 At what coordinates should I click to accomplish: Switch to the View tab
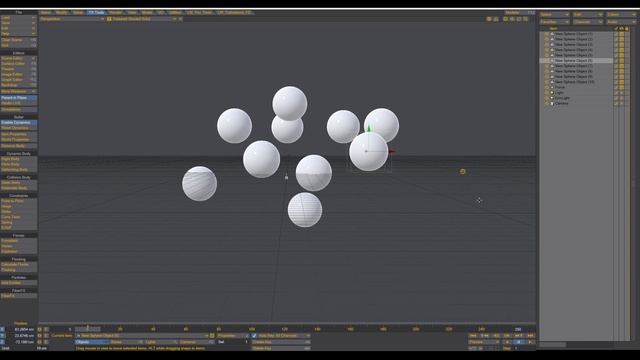(132, 13)
